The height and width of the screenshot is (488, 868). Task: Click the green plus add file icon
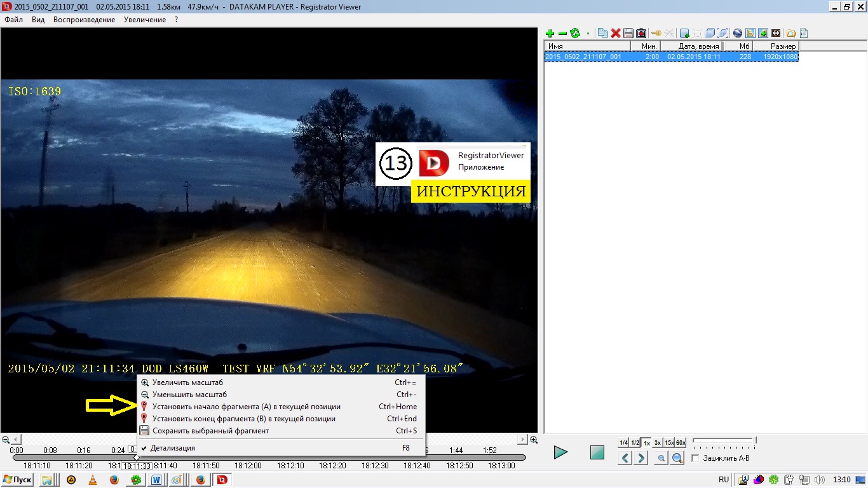coord(550,33)
